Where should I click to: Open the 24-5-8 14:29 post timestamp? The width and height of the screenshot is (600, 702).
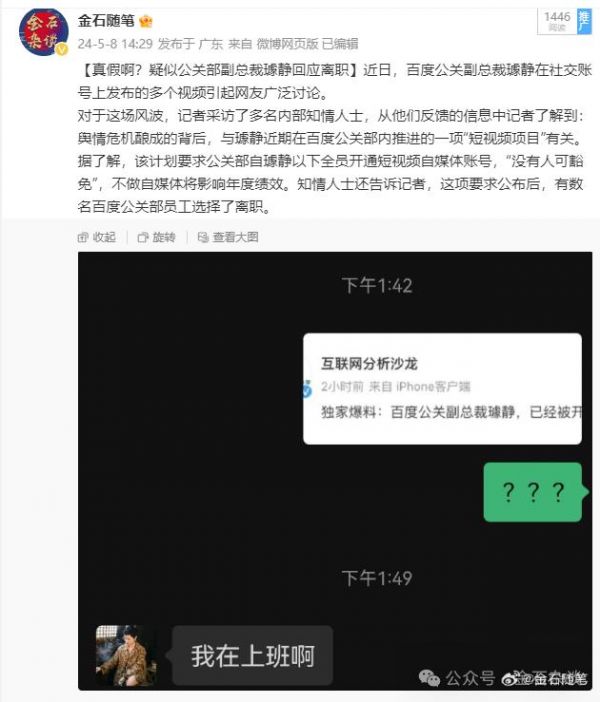pos(115,44)
